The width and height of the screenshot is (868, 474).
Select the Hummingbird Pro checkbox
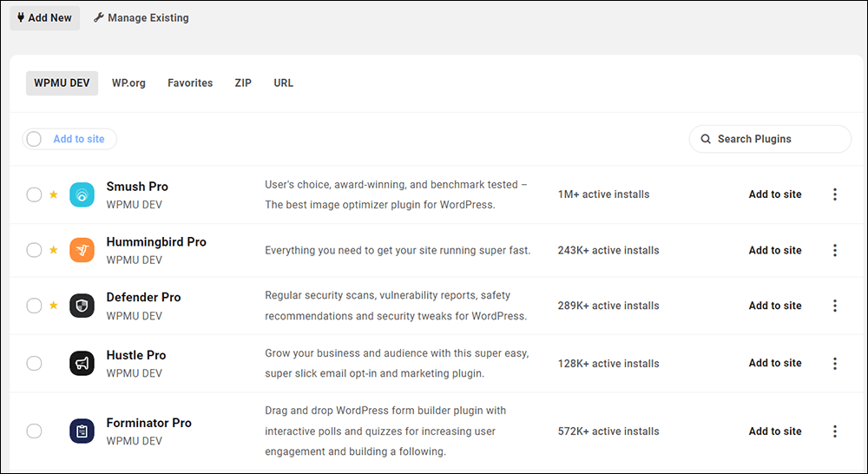tap(35, 250)
